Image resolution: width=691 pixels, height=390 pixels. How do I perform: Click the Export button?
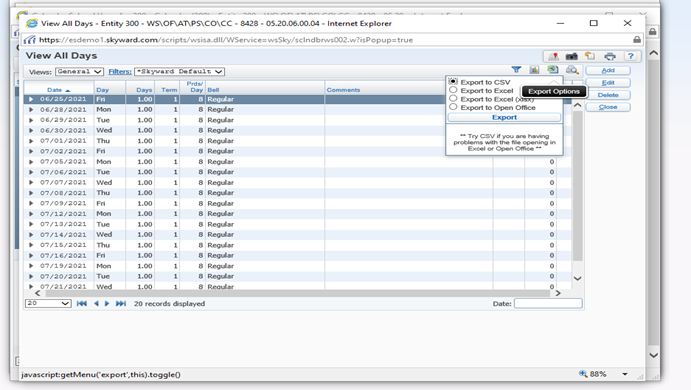pos(504,117)
